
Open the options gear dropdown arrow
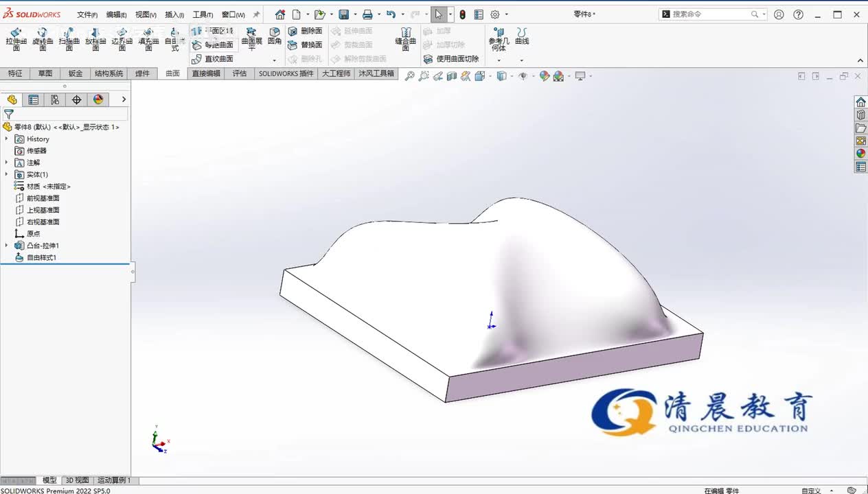point(507,14)
